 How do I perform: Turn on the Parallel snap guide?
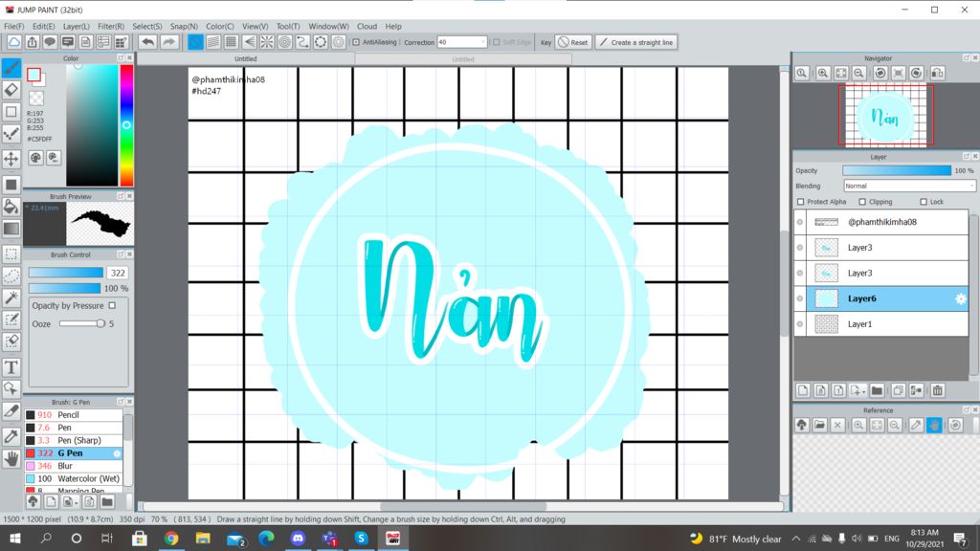point(213,42)
